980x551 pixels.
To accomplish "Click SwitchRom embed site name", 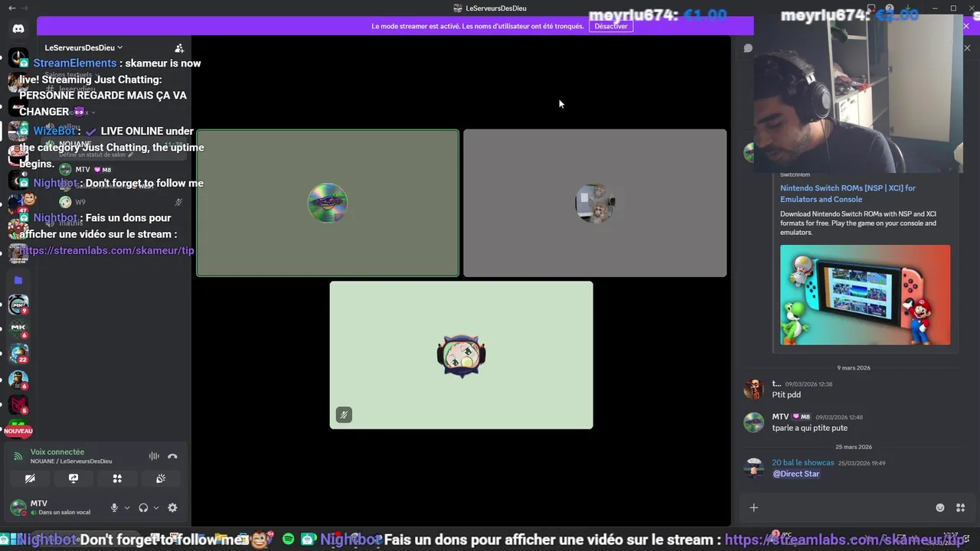I will pyautogui.click(x=795, y=175).
